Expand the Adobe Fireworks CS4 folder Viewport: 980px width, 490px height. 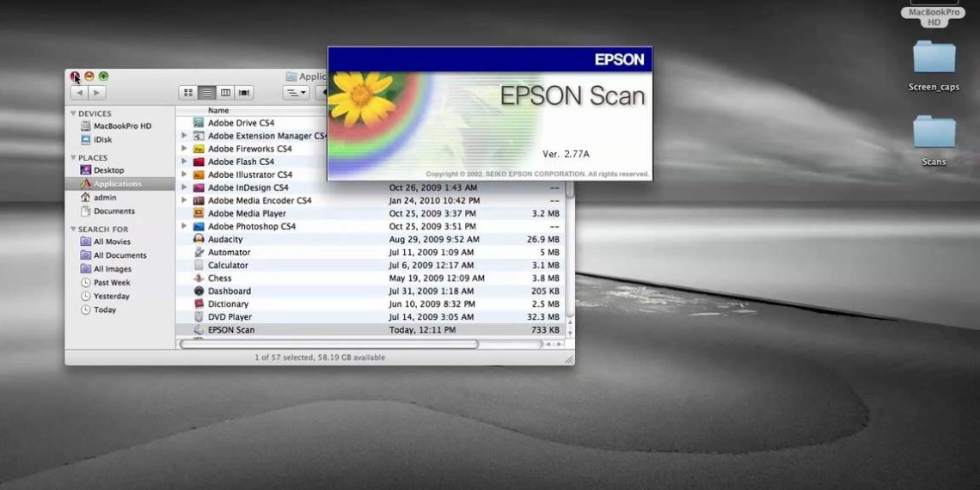coord(184,149)
